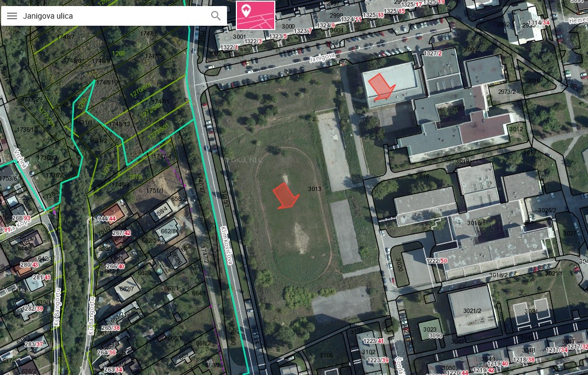Select parcel 3106 at bottom
This screenshot has height=375, width=588.
pos(326,355)
